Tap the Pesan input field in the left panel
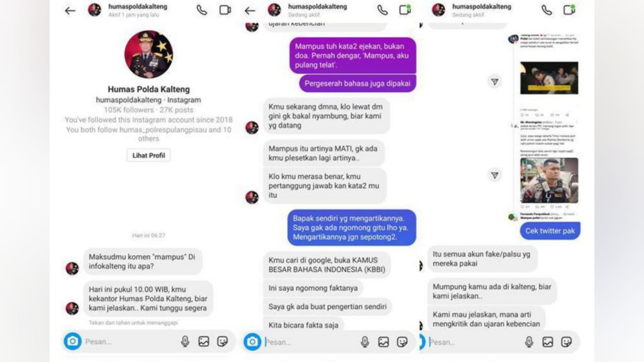Image resolution: width=644 pixels, height=362 pixels. coord(129,341)
